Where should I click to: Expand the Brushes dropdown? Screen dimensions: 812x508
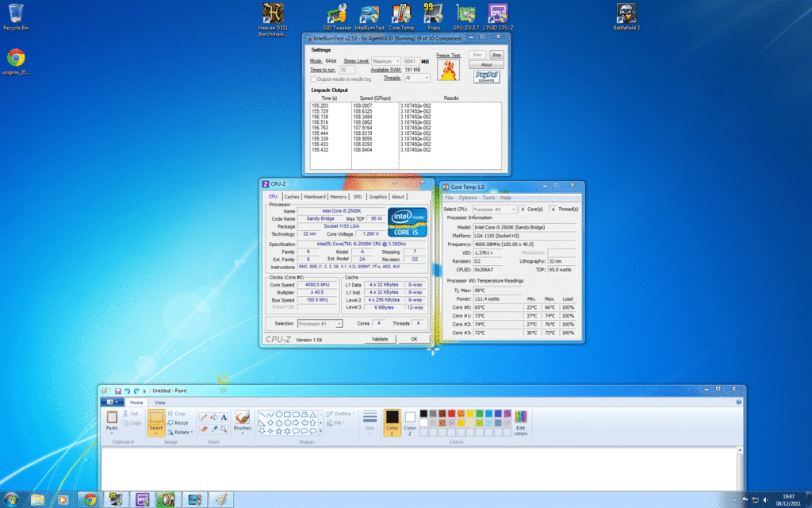[x=243, y=433]
